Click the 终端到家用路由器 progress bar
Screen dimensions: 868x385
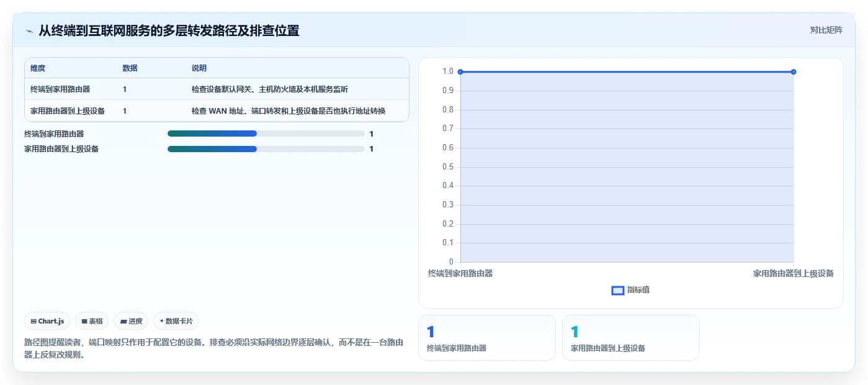[266, 134]
